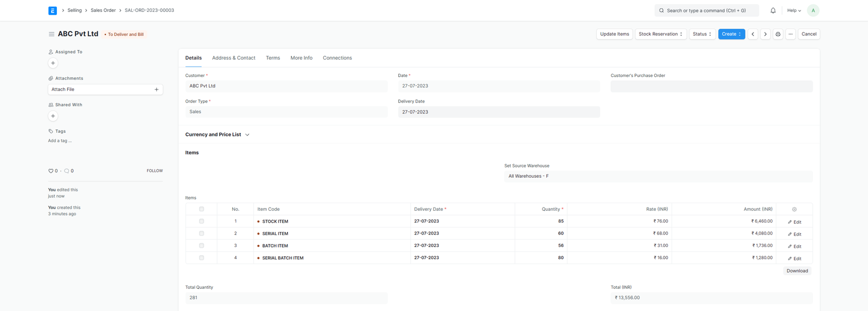Navigate to Selling breadcrumb
This screenshot has width=868, height=311.
tap(74, 10)
